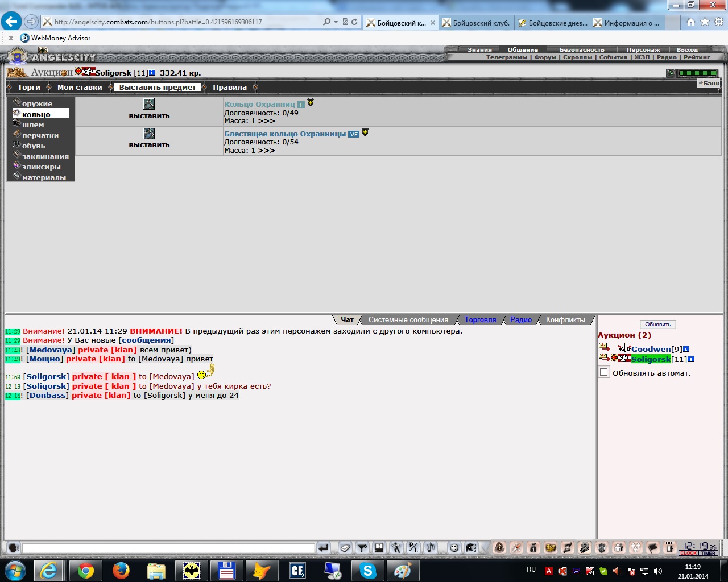Viewport: 728px width, 582px height.
Task: Select the Чат tab
Action: (x=347, y=320)
